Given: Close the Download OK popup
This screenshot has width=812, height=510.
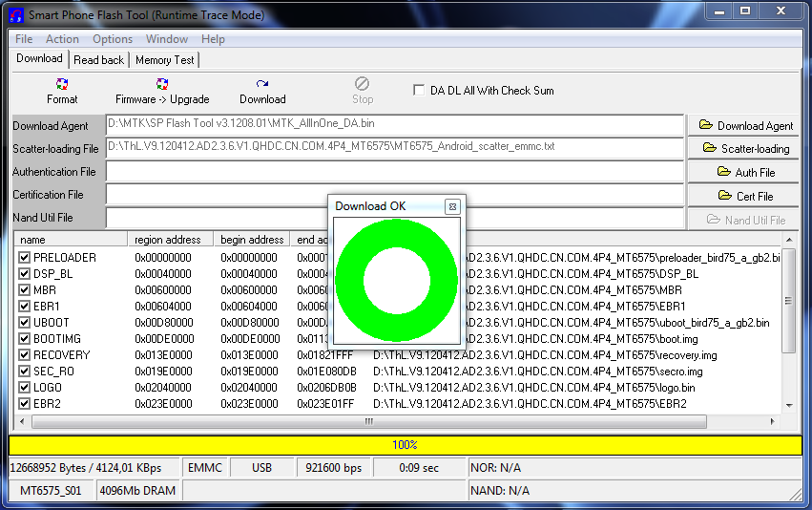Looking at the screenshot, I should (x=452, y=206).
